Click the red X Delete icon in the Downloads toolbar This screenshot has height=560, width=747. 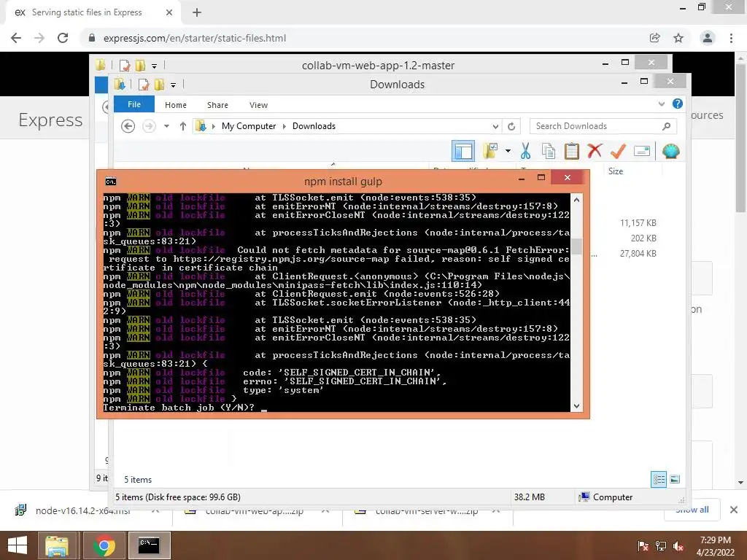point(595,152)
